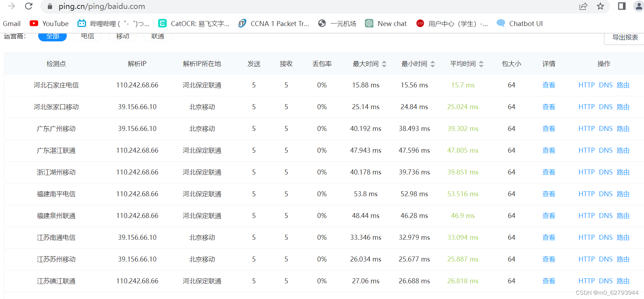Click average time 15.7 ms value

[463, 85]
